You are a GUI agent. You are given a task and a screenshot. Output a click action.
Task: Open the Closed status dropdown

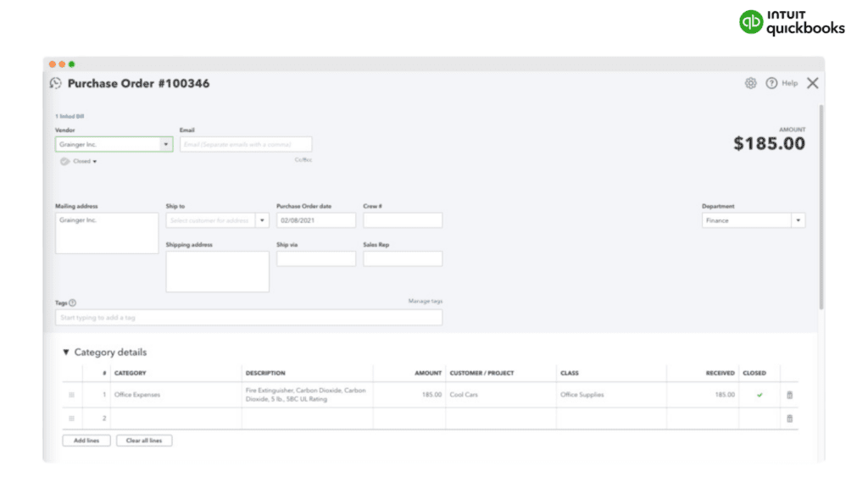85,161
